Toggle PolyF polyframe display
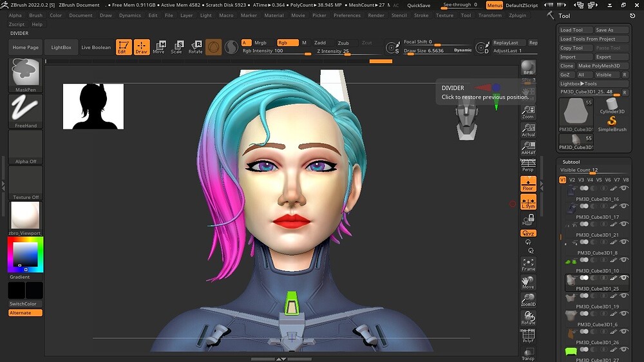Image resolution: width=644 pixels, height=362 pixels. (x=528, y=336)
